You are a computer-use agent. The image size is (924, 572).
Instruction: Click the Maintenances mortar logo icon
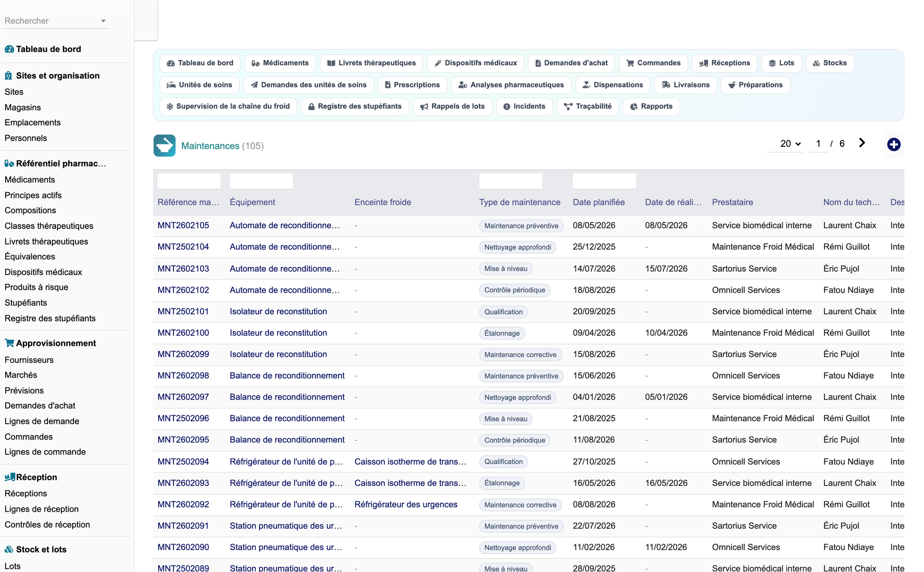tap(164, 145)
